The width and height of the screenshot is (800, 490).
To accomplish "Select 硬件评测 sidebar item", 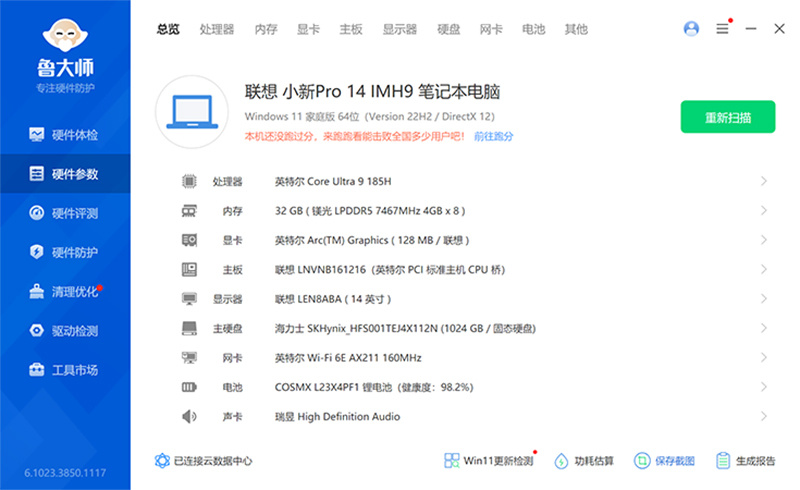I will (64, 213).
